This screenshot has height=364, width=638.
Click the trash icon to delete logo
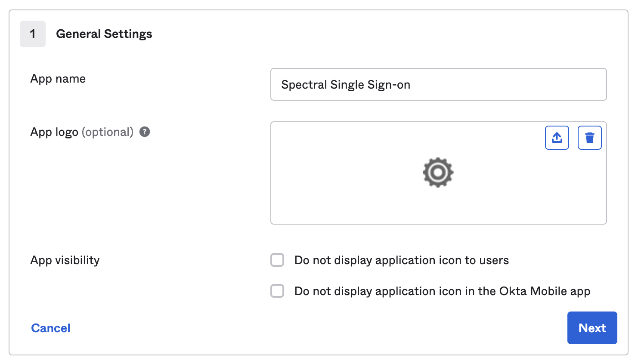[x=589, y=138]
